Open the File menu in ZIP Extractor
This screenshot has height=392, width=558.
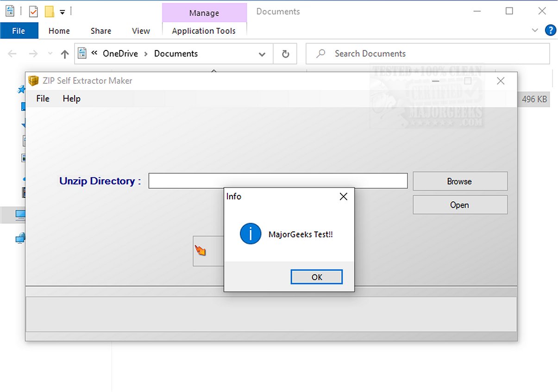[x=43, y=99]
